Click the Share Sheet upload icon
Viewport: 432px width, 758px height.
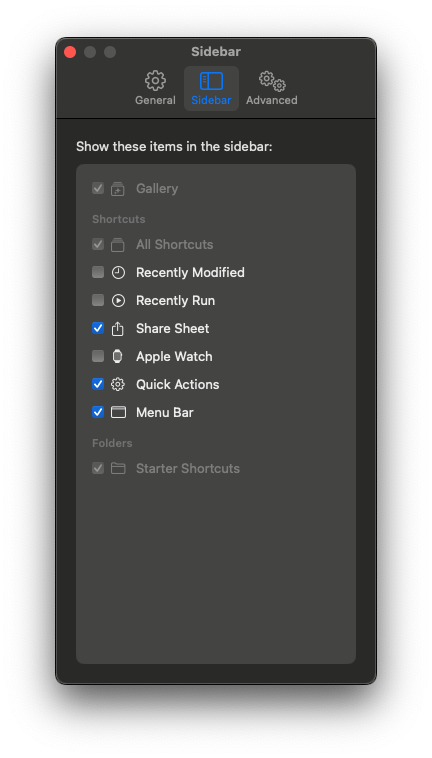pyautogui.click(x=118, y=329)
